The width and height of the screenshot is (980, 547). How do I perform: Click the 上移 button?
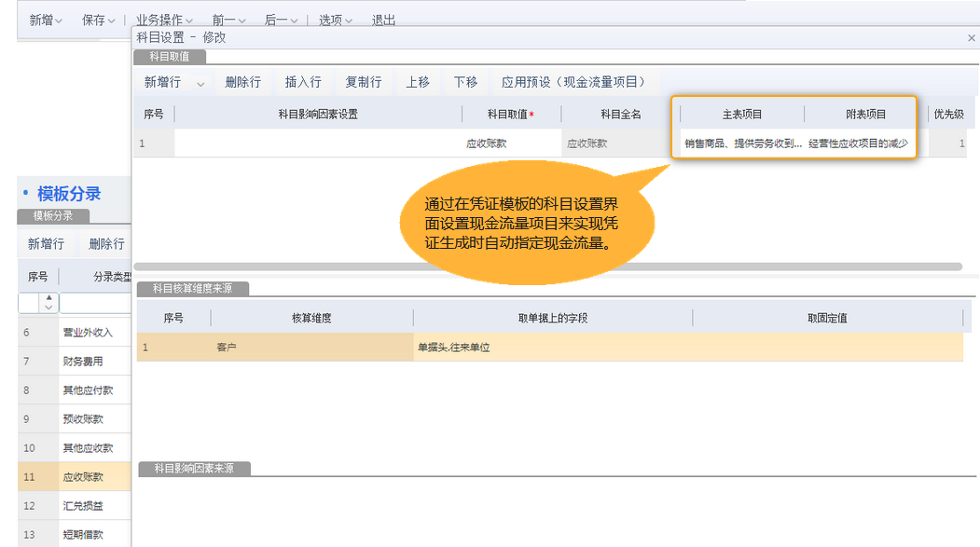pyautogui.click(x=418, y=82)
